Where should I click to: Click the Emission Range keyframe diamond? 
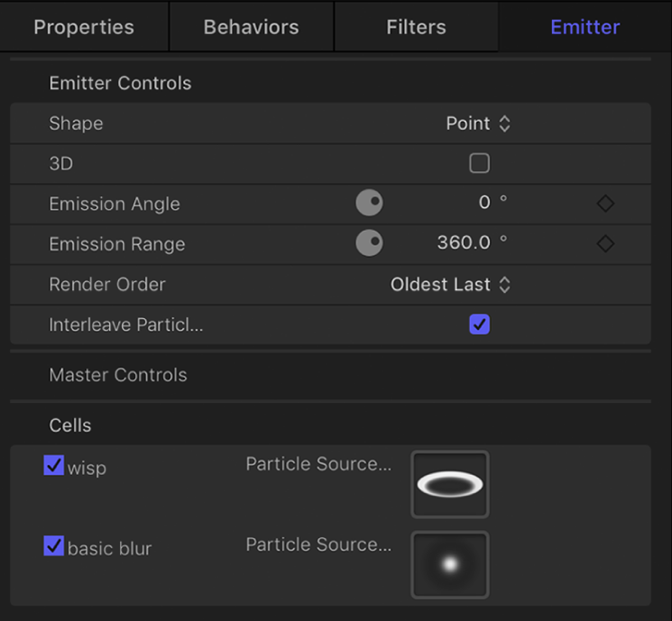tap(605, 244)
